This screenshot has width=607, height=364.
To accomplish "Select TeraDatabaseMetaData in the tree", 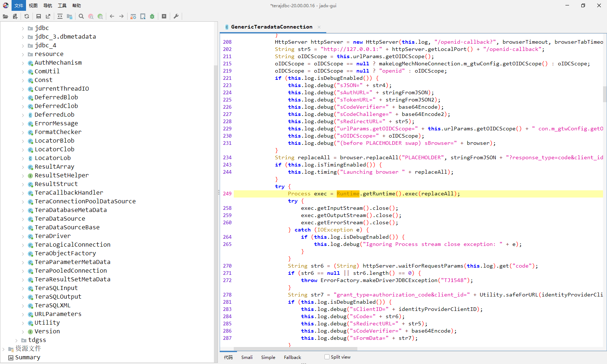I will click(71, 210).
